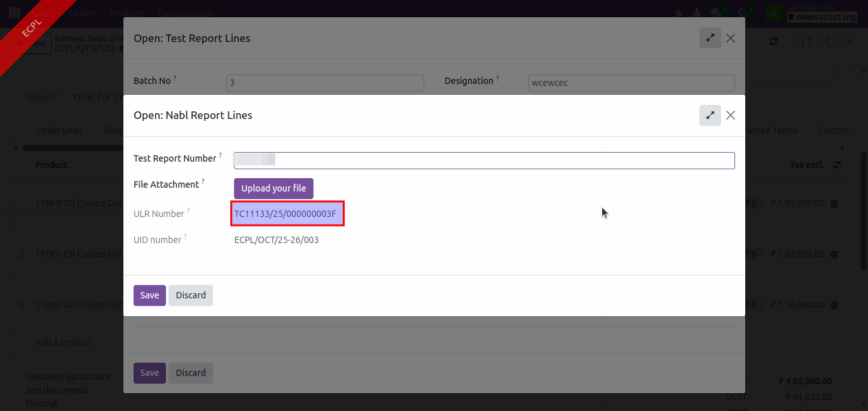Go to next record using right arrow

[848, 41]
